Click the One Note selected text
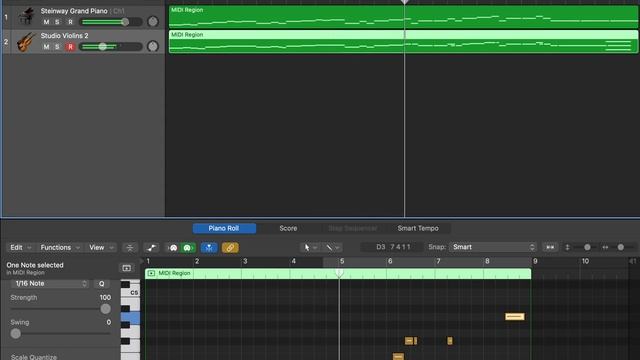640x360 pixels. click(x=35, y=265)
